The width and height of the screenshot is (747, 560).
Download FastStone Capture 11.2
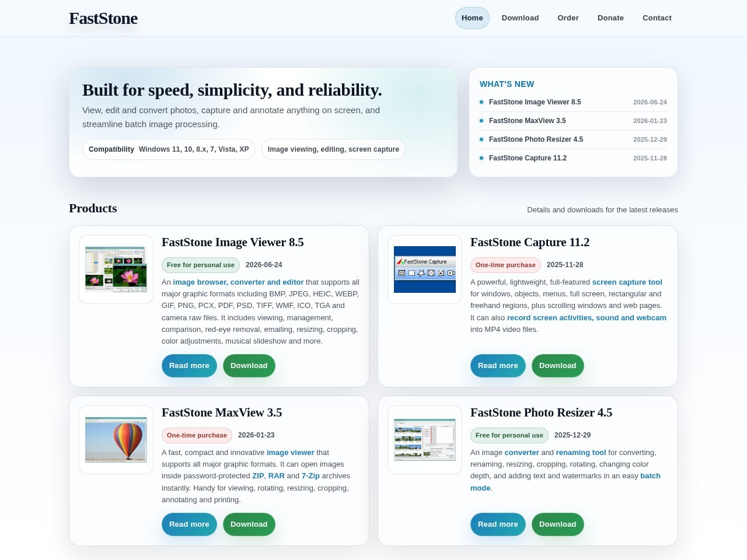(x=557, y=366)
